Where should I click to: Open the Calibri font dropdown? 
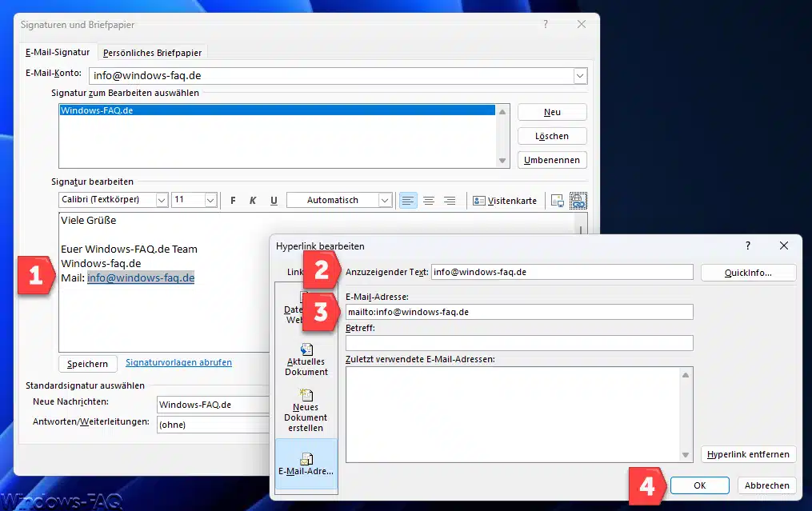[162, 200]
